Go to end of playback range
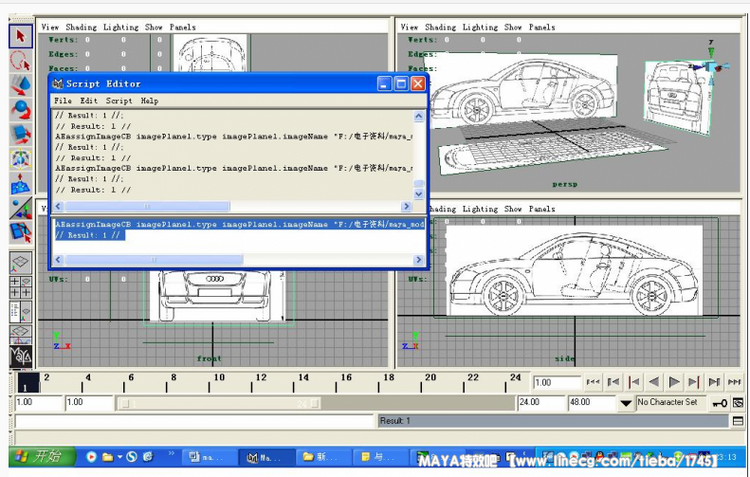 coord(734,382)
